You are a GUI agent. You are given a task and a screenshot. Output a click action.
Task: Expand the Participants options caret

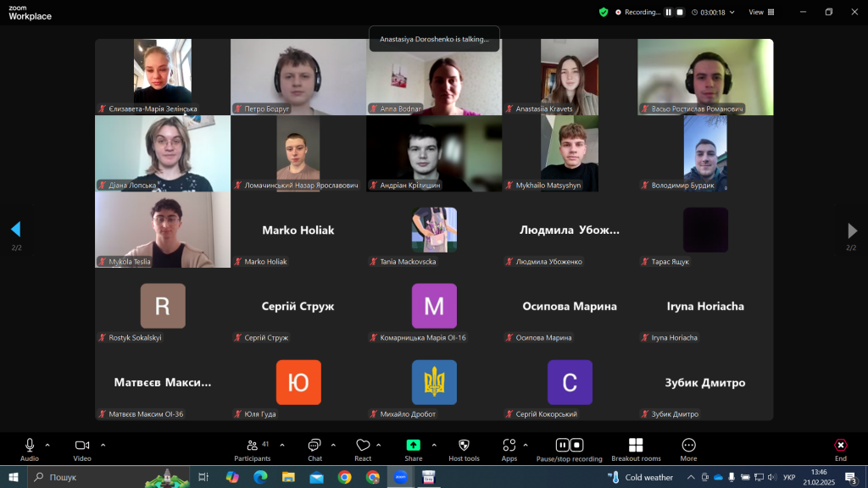pos(282,444)
